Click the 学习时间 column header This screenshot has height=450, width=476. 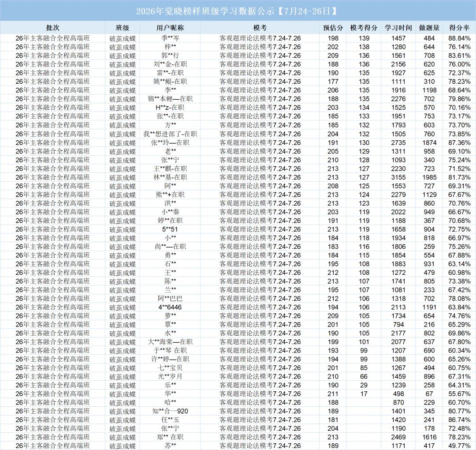click(x=398, y=28)
